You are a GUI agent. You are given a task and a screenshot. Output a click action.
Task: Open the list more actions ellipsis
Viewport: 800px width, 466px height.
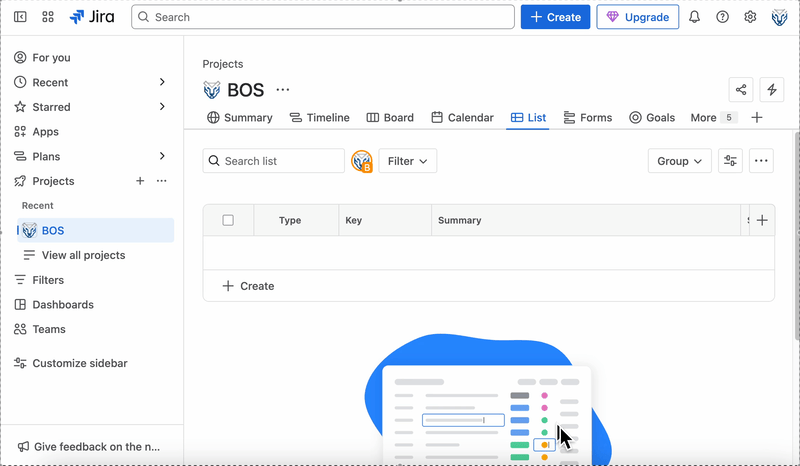click(x=761, y=161)
